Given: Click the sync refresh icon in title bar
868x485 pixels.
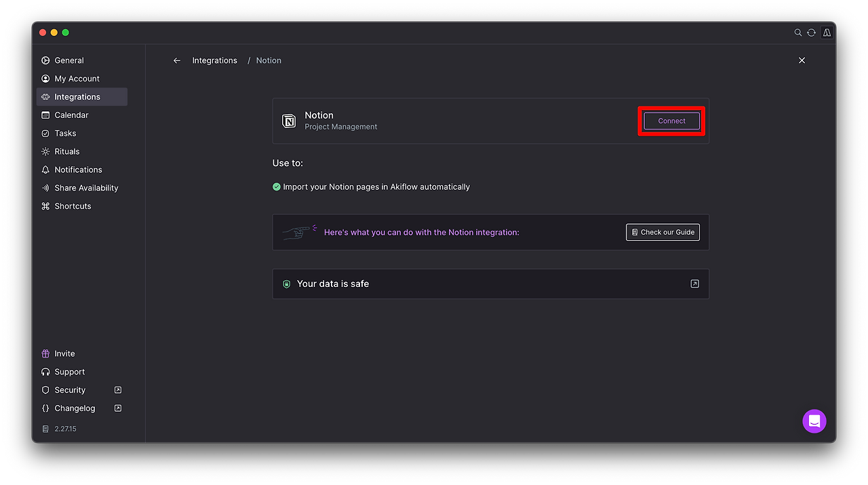Looking at the screenshot, I should pyautogui.click(x=811, y=33).
